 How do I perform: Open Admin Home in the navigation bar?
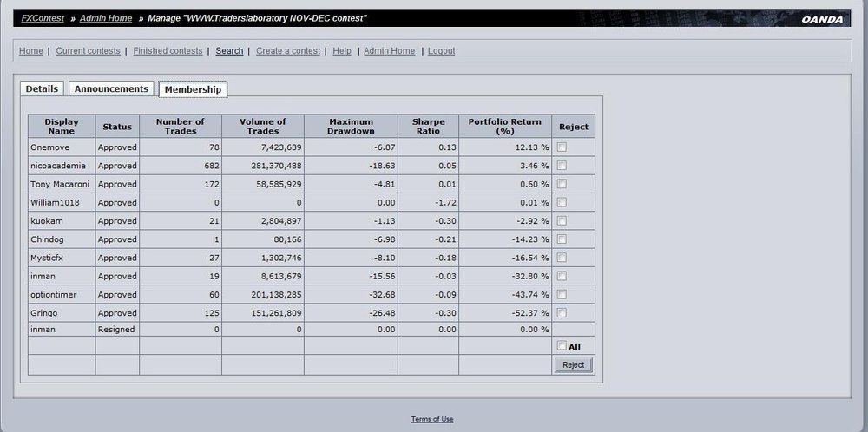coord(389,51)
